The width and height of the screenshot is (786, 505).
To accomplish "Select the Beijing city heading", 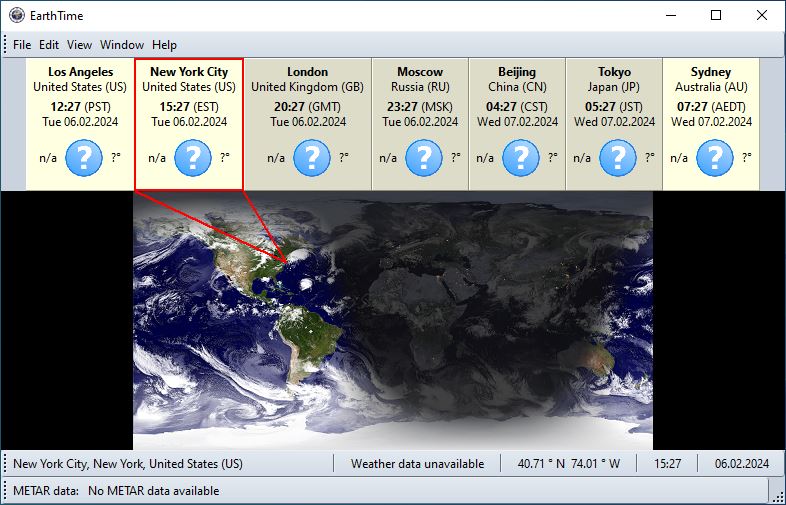I will pyautogui.click(x=517, y=72).
